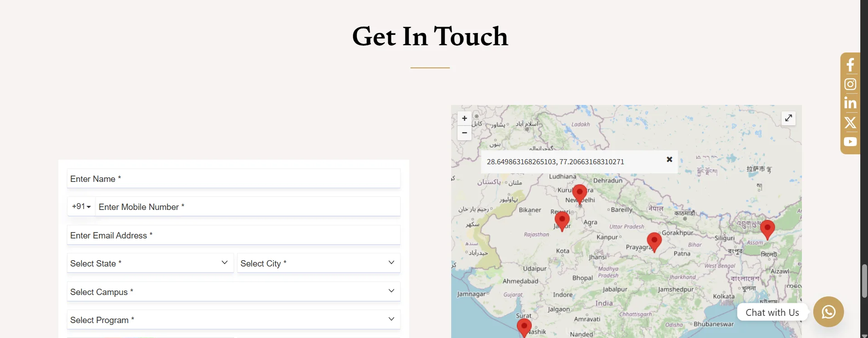Image resolution: width=868 pixels, height=338 pixels.
Task: Open the Select City dropdown
Action: (x=318, y=263)
